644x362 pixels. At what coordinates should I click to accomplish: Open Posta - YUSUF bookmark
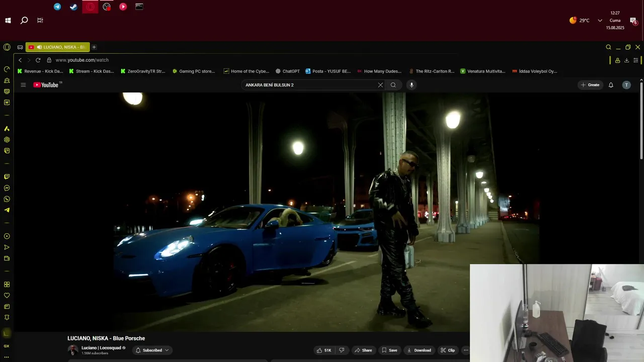click(328, 71)
